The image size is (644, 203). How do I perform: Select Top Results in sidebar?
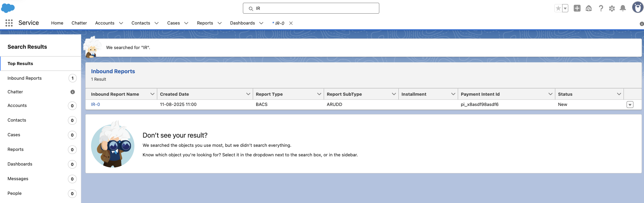coord(41,64)
